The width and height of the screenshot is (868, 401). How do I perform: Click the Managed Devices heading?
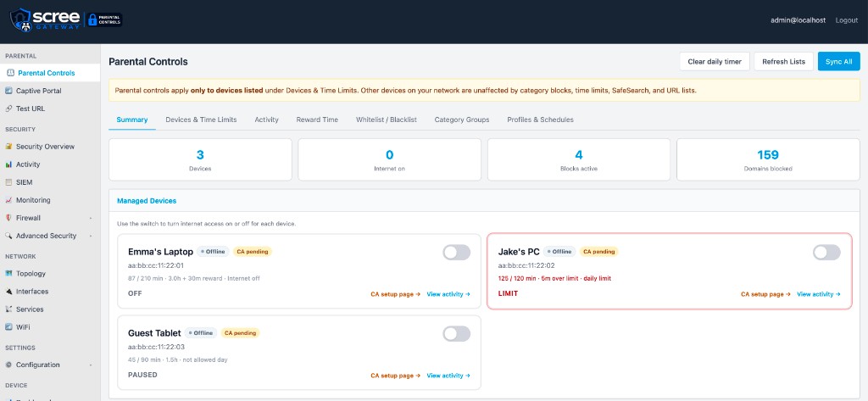(x=147, y=200)
